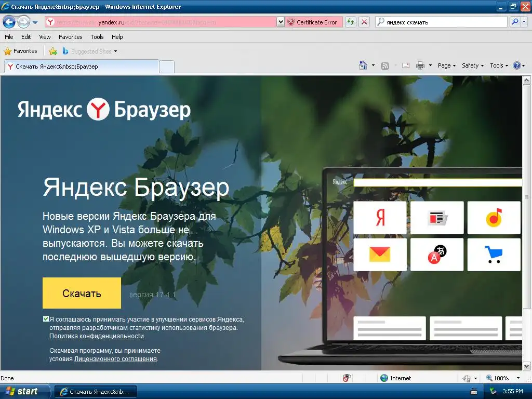Click the Print icon
This screenshot has width=532, height=399.
tap(420, 65)
